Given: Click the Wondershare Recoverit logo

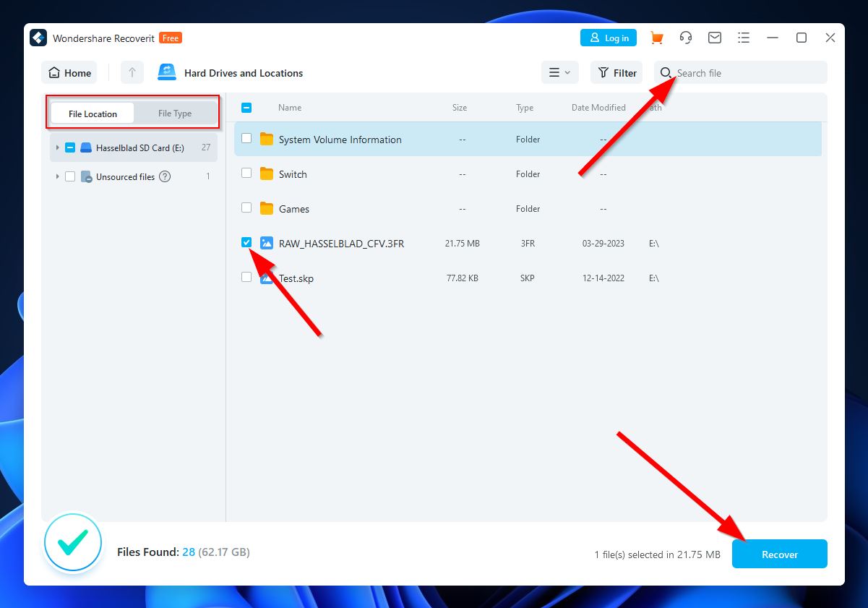Looking at the screenshot, I should (38, 38).
